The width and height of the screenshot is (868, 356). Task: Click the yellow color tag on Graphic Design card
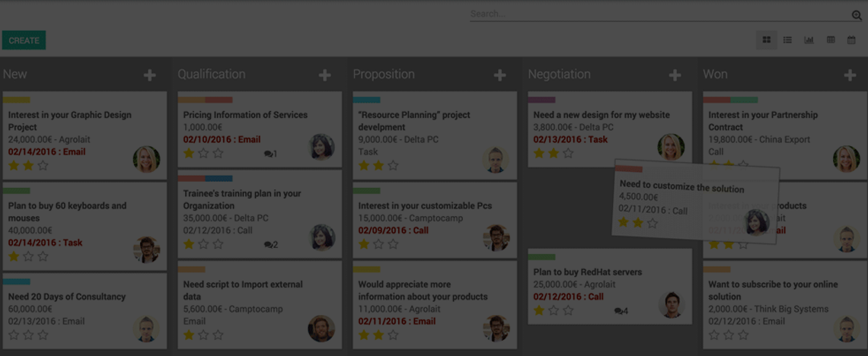(17, 100)
